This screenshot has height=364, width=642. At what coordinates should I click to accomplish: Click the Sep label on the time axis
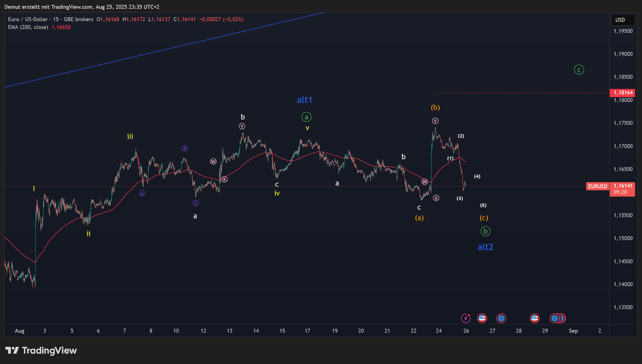573,331
